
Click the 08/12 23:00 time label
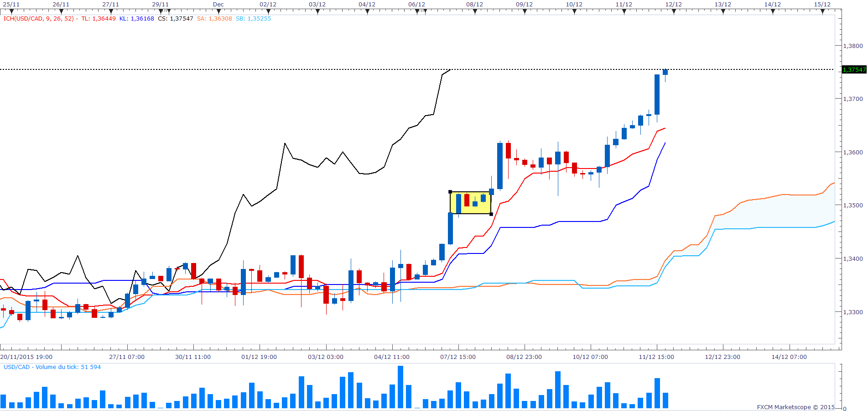524,357
